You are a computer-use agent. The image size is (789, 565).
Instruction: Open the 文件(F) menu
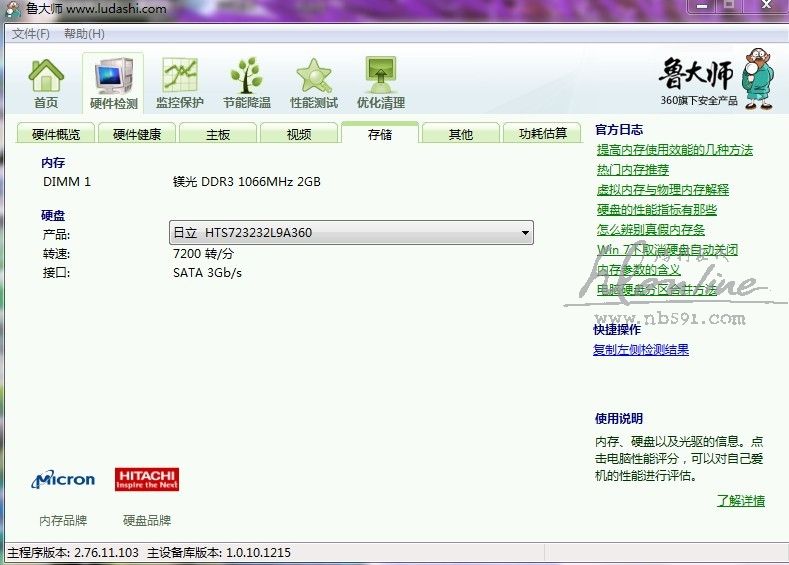(x=31, y=34)
